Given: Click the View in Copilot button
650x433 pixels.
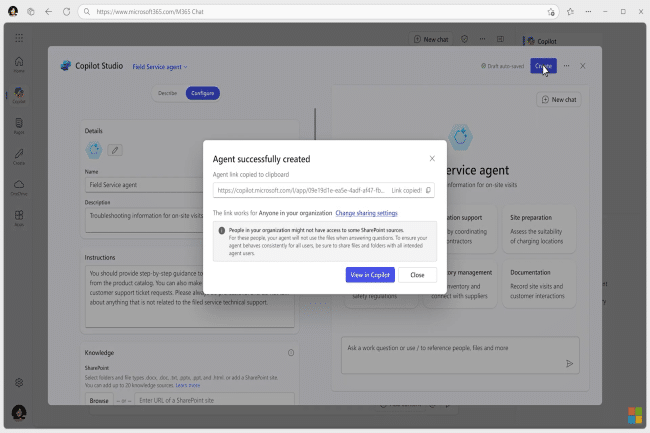Looking at the screenshot, I should click(x=370, y=275).
